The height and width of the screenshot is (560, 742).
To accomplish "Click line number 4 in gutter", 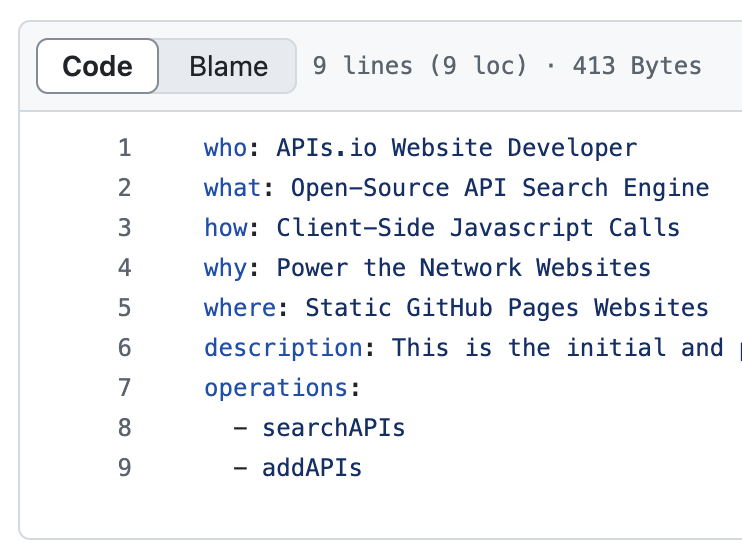I will [124, 268].
